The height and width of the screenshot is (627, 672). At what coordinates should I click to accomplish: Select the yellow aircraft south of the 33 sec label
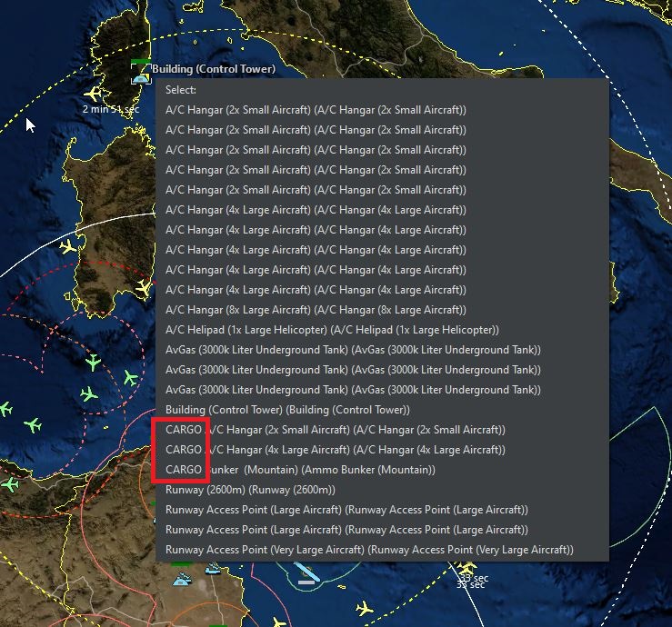[x=365, y=608]
